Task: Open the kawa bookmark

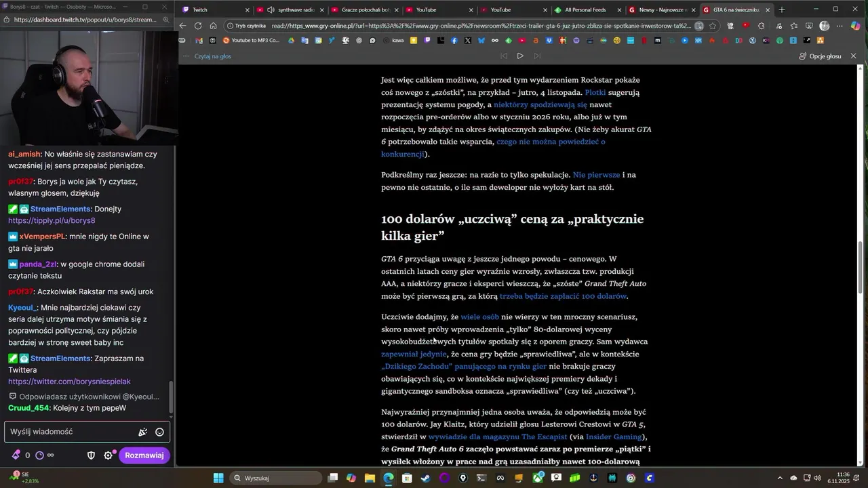Action: coord(393,40)
